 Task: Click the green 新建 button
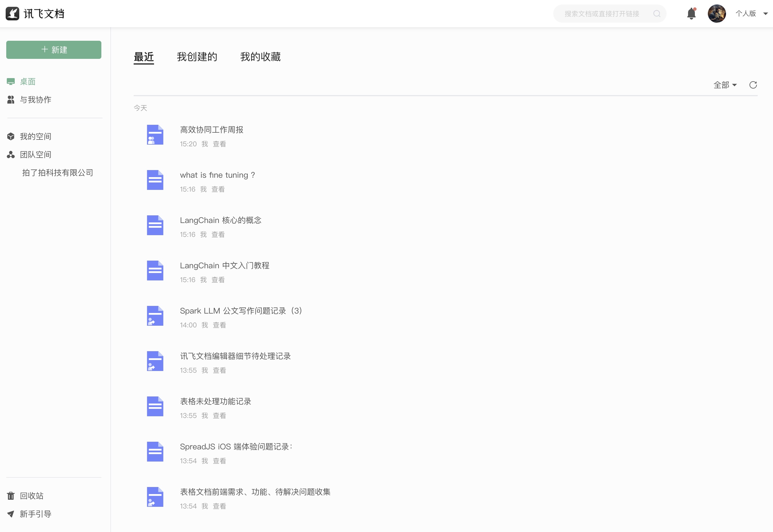54,50
